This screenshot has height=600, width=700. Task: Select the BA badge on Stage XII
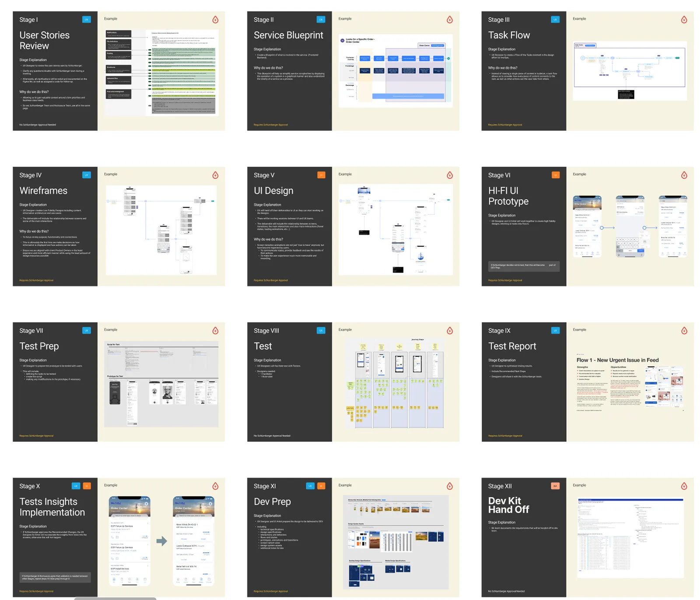pyautogui.click(x=555, y=486)
